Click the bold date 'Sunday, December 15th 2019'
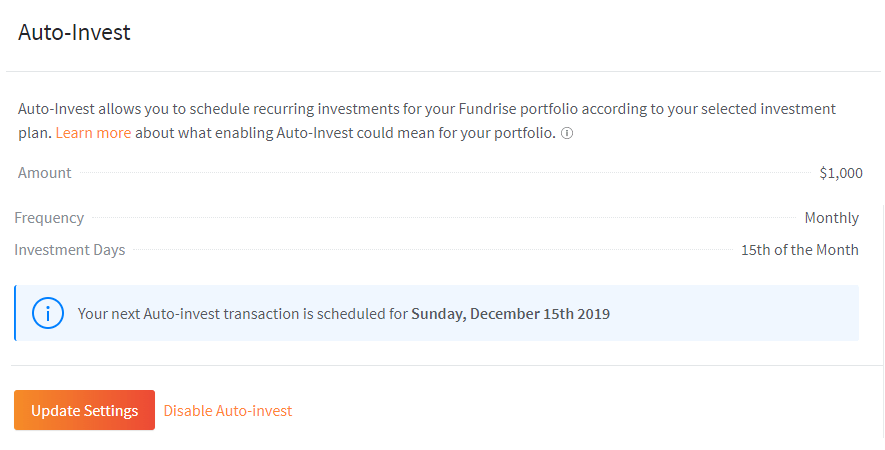 tap(510, 314)
